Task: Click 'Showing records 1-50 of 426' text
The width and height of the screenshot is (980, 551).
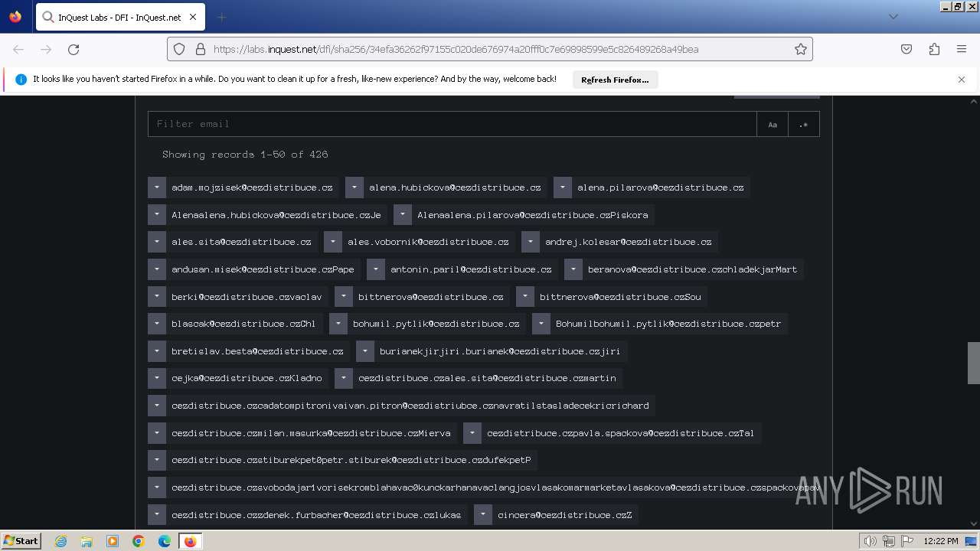Action: pos(245,155)
